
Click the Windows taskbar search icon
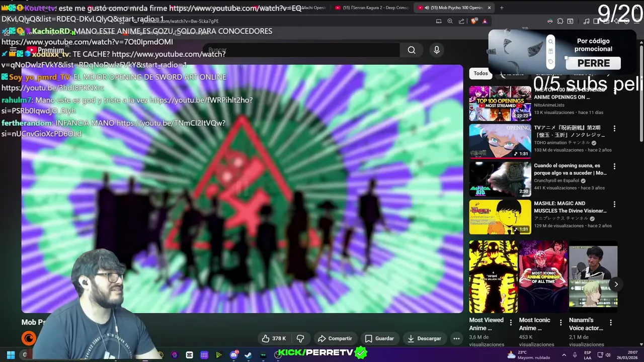pyautogui.click(x=25, y=354)
